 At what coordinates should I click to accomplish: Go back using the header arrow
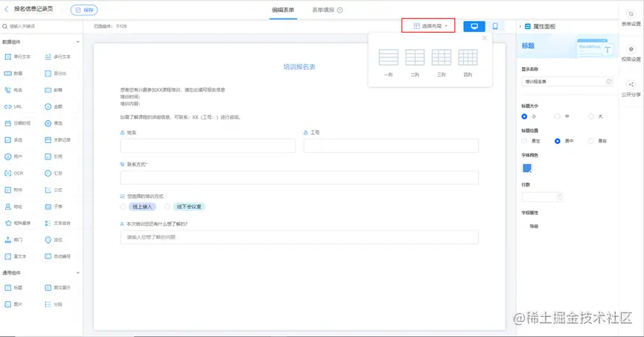pos(6,9)
